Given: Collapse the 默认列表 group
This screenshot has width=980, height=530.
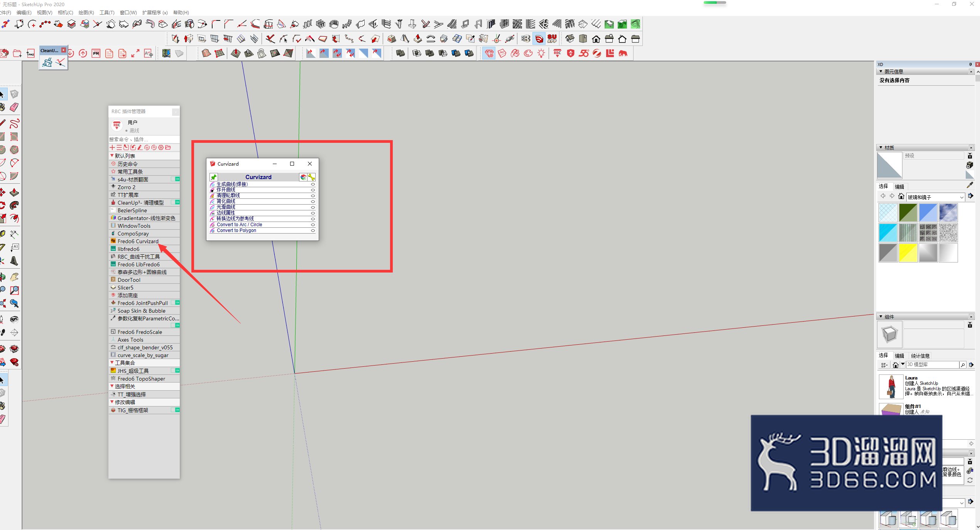Looking at the screenshot, I should tap(112, 156).
